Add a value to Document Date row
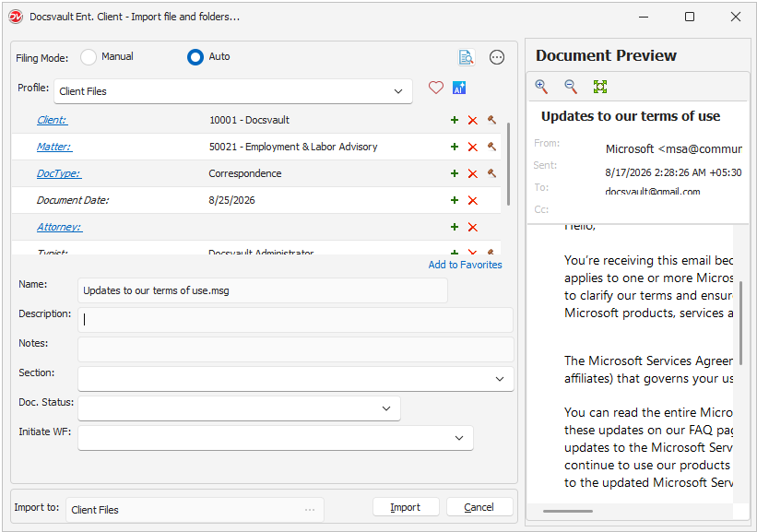Screen dimensions: 757x532 point(455,200)
